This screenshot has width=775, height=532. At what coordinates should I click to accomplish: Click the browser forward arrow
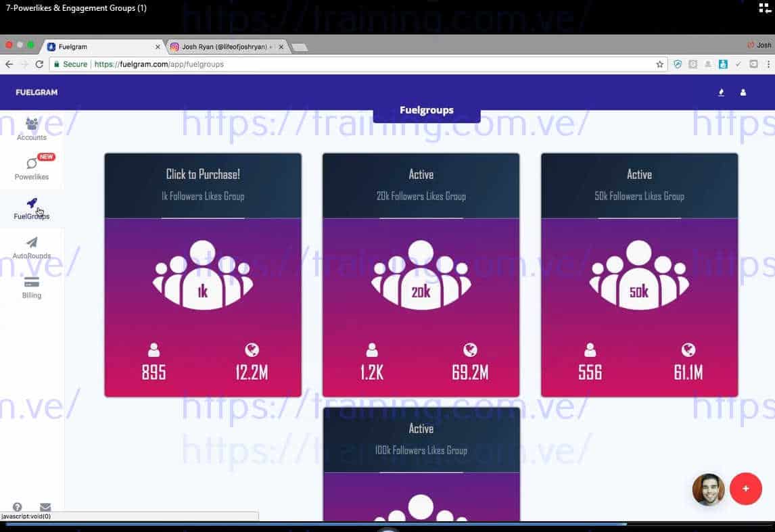point(24,64)
